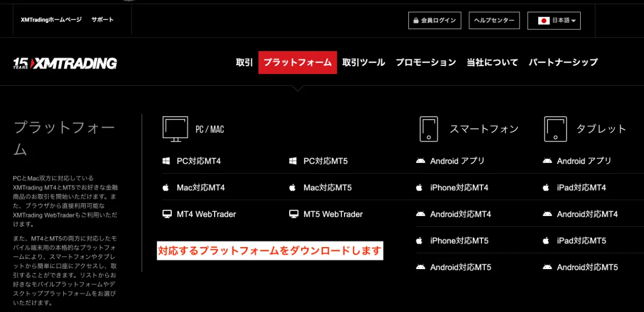Viewport: 644px width, 312px height.
Task: Click the Windows icon beside PC対応MT4
Action: (167, 160)
